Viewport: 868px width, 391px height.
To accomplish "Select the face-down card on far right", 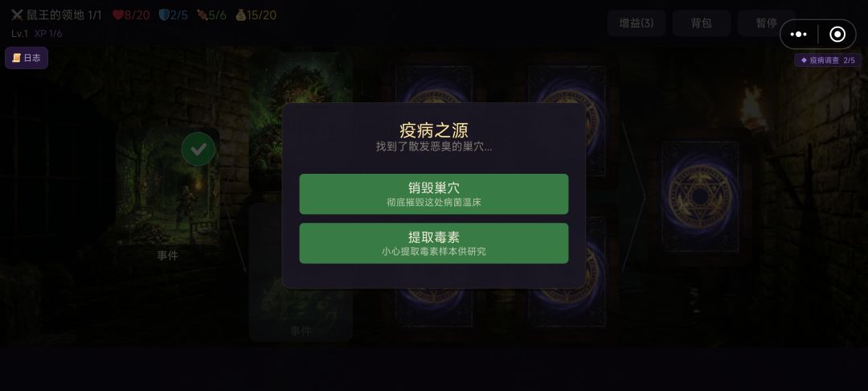I will (x=700, y=196).
